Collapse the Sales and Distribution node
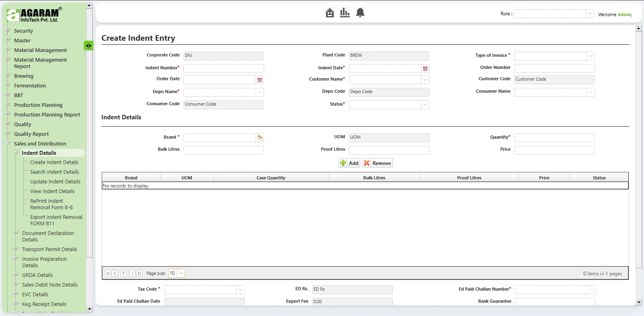The width and height of the screenshot is (644, 316). (8, 143)
